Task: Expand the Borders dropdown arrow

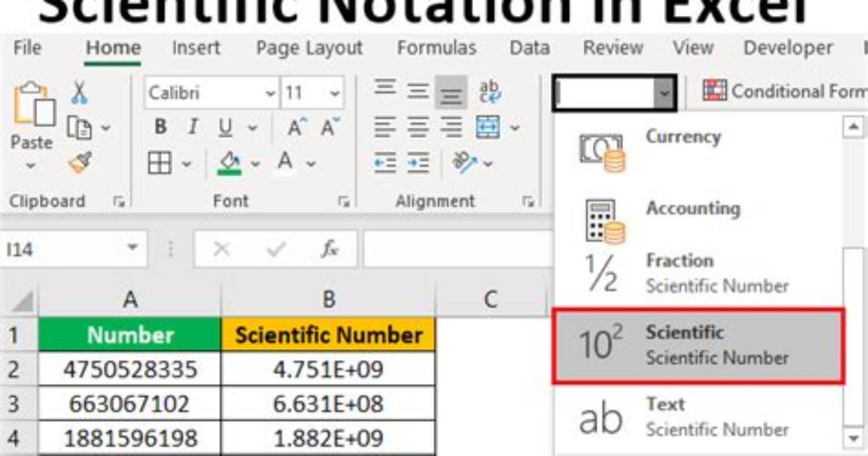Action: click(187, 164)
